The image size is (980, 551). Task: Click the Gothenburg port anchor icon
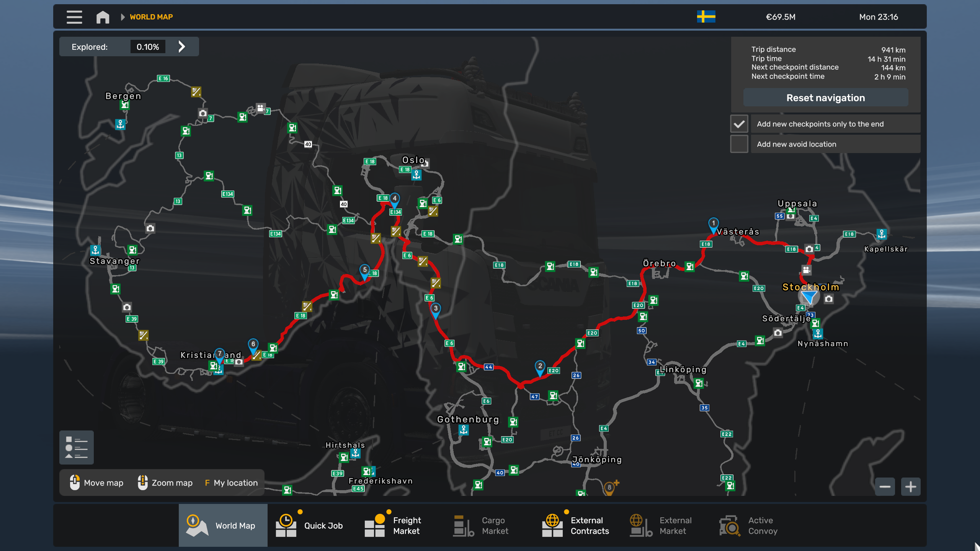pyautogui.click(x=464, y=430)
